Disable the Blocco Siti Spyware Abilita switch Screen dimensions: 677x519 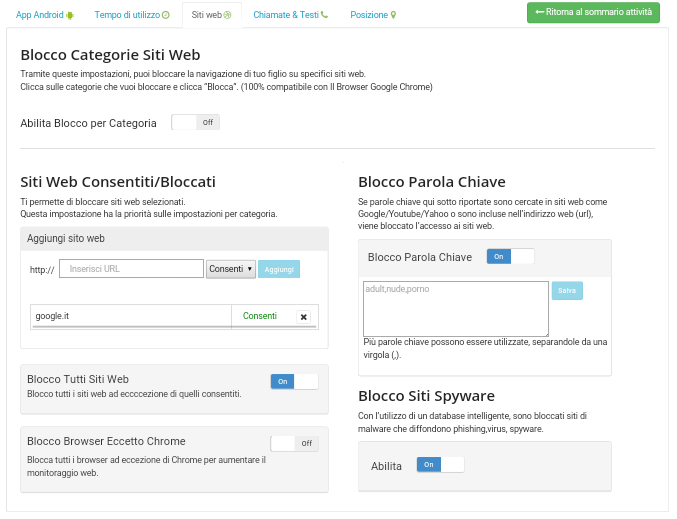coord(440,465)
